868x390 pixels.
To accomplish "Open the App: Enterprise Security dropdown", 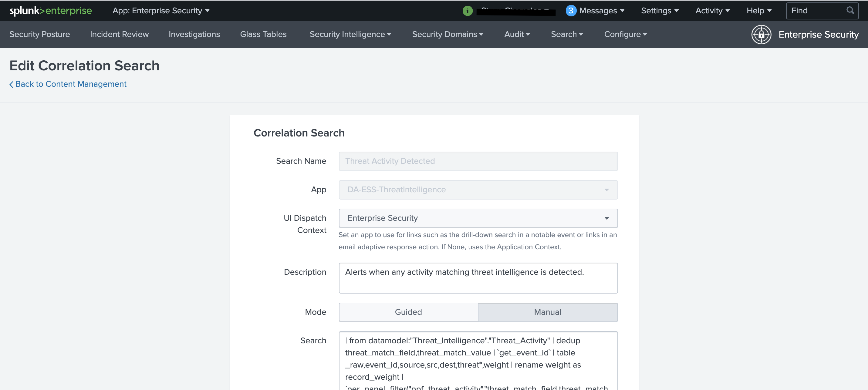I will pos(161,11).
